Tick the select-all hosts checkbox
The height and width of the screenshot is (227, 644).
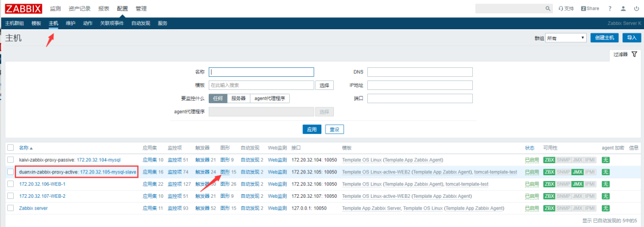click(x=11, y=148)
